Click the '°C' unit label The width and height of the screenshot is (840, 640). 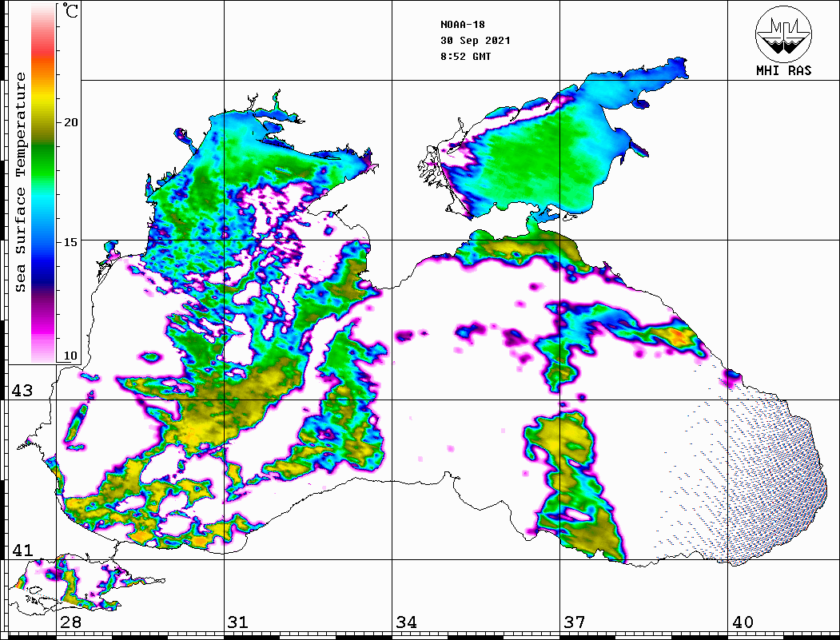pos(70,10)
